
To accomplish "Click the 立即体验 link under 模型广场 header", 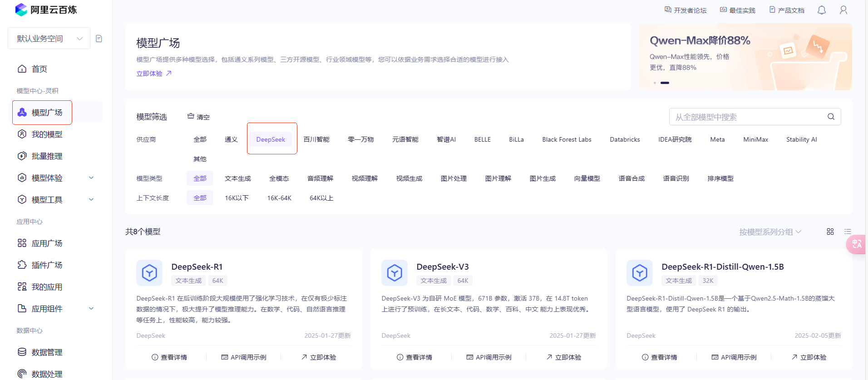I will pos(154,74).
